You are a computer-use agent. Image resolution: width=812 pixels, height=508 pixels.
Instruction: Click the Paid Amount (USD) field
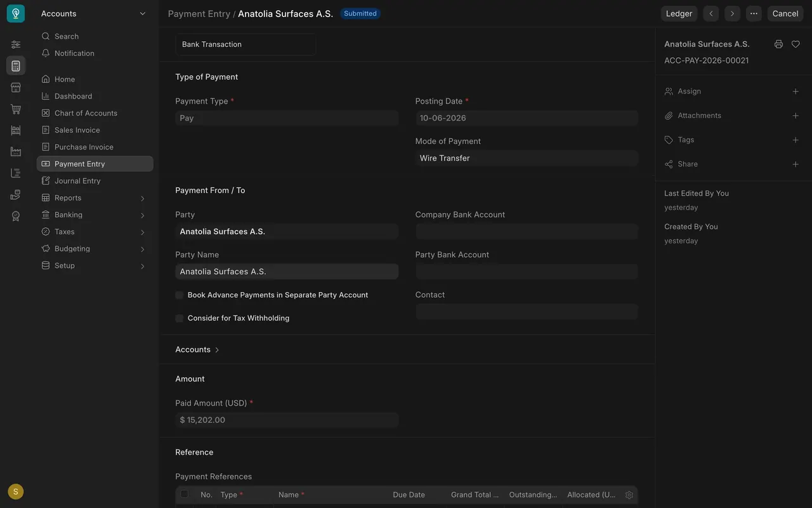tap(287, 420)
